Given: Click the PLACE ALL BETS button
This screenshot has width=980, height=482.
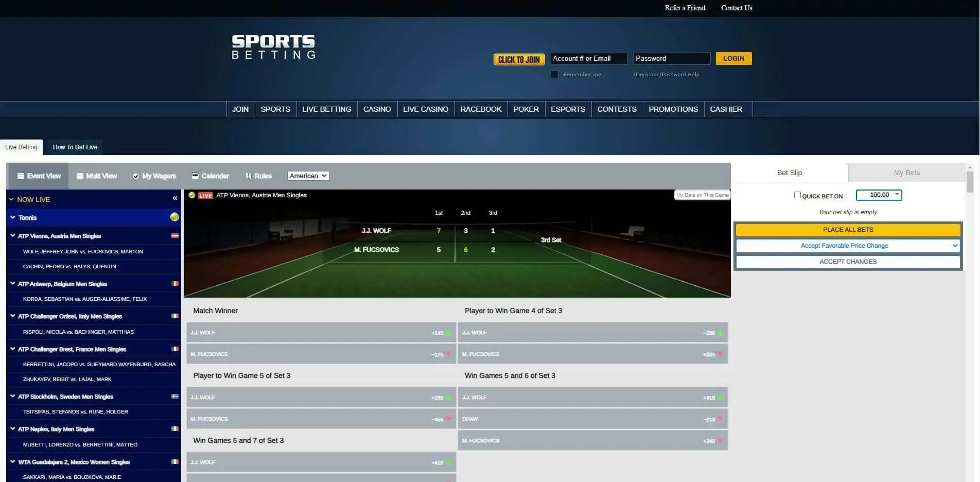Looking at the screenshot, I should tap(848, 230).
